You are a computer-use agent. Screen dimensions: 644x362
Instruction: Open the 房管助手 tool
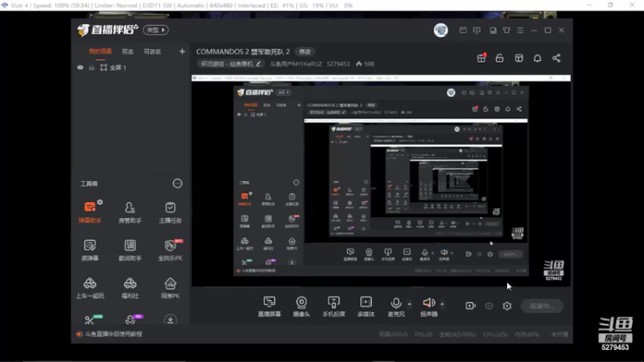click(x=130, y=212)
